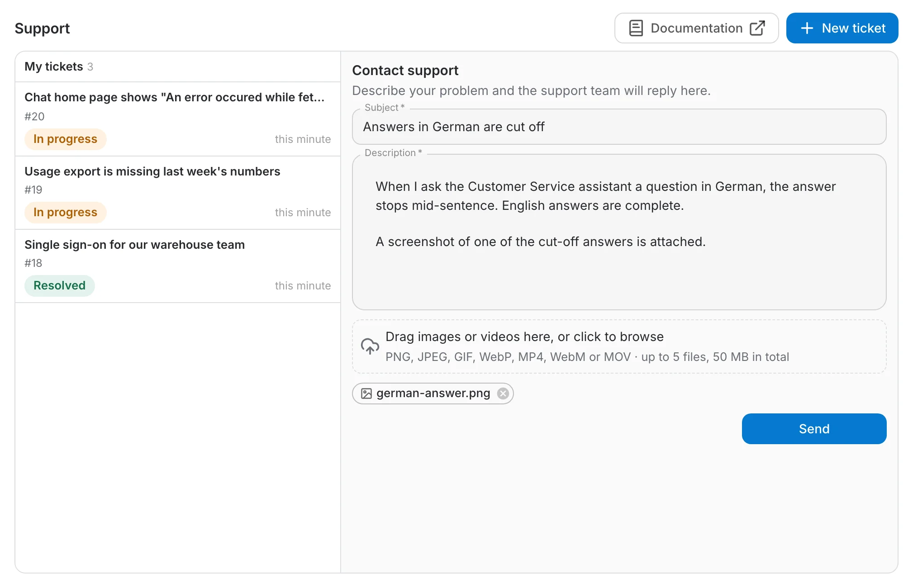
Task: Click the PNG, JPEG, GIF file format hint text
Action: (587, 357)
